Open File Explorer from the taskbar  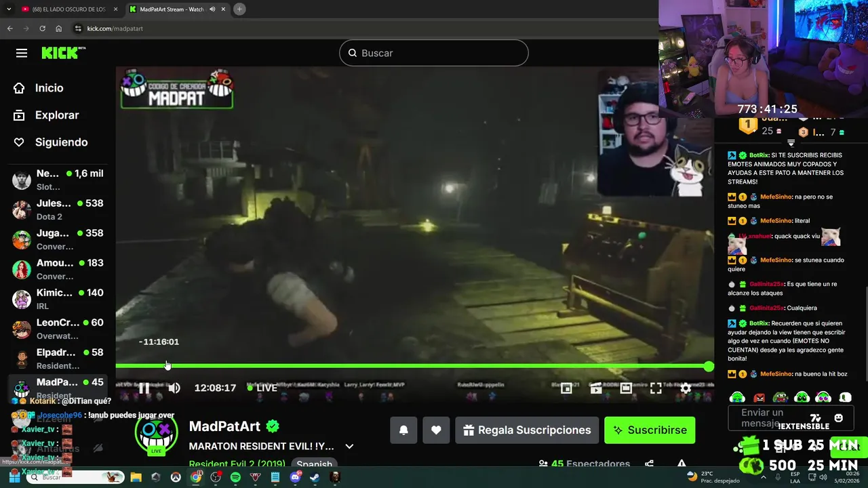click(136, 477)
